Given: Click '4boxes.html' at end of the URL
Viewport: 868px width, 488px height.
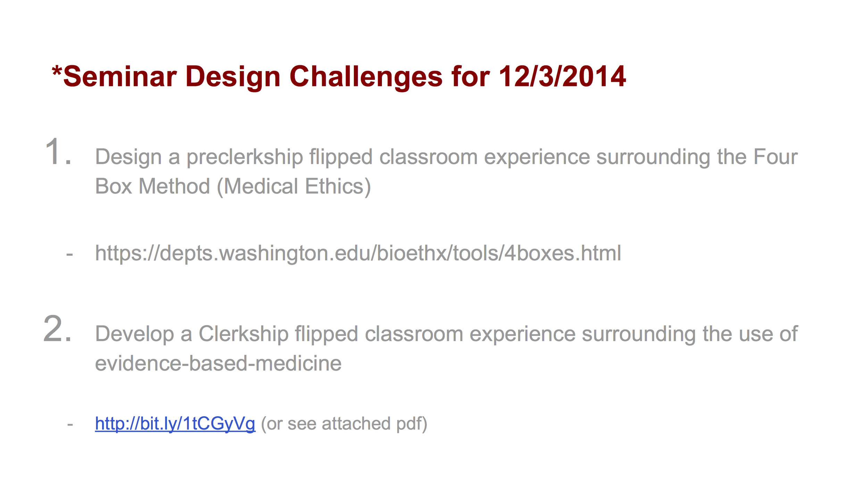Looking at the screenshot, I should click(x=562, y=253).
